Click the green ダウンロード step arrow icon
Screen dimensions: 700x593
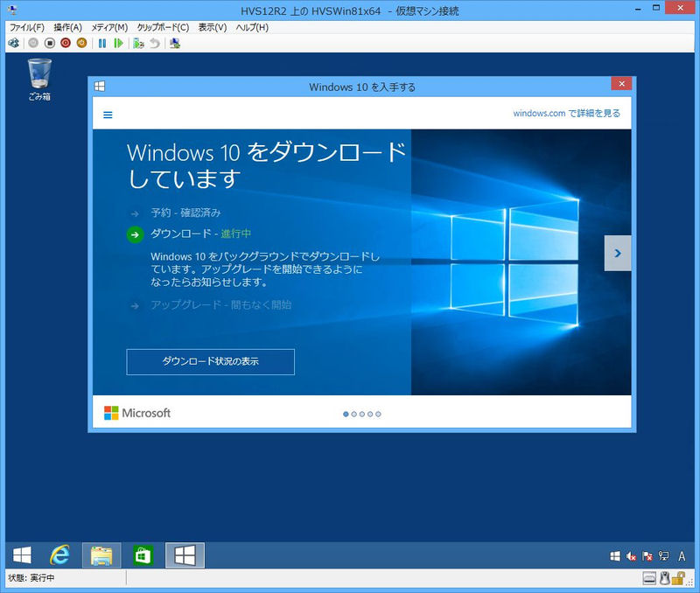[135, 234]
